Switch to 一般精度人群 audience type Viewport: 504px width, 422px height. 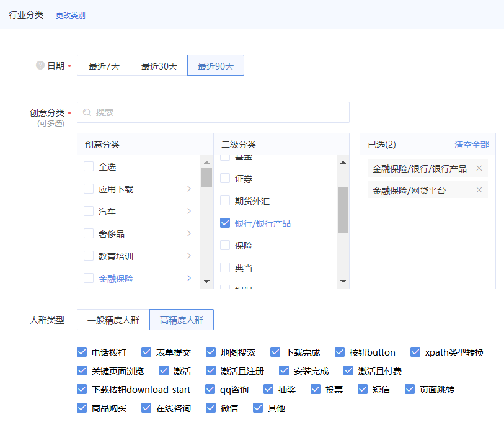coord(113,320)
